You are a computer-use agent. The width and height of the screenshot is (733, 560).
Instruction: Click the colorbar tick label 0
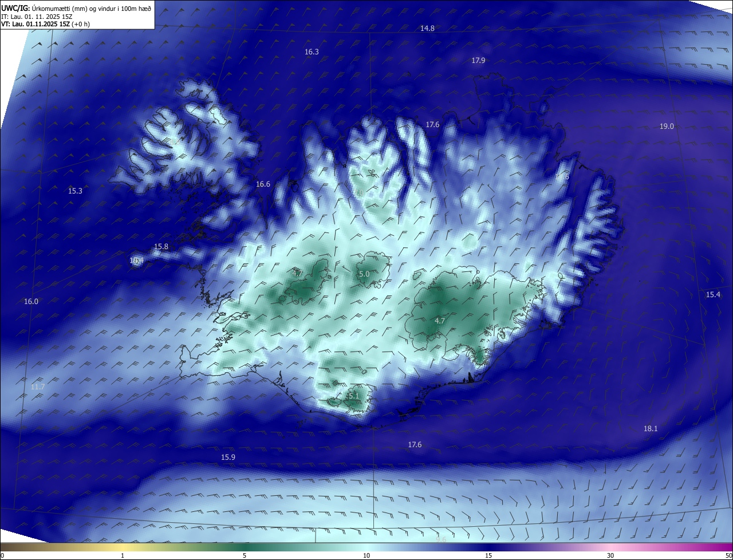coord(2,555)
